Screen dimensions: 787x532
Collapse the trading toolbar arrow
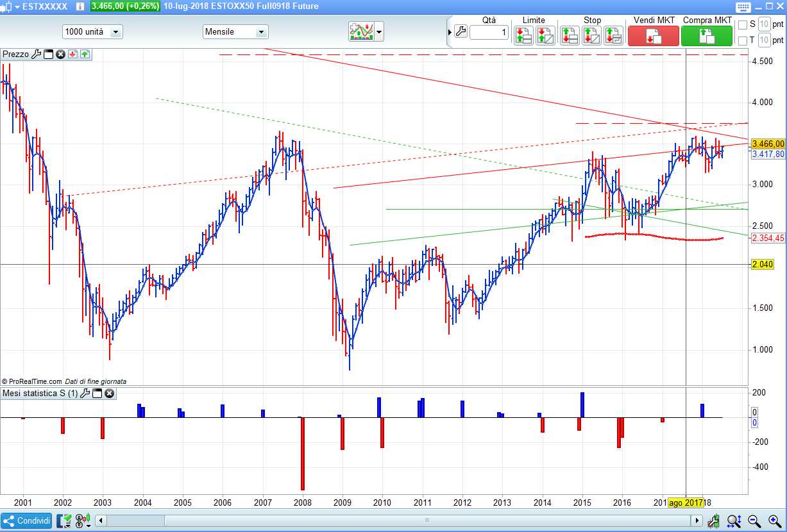pos(450,31)
